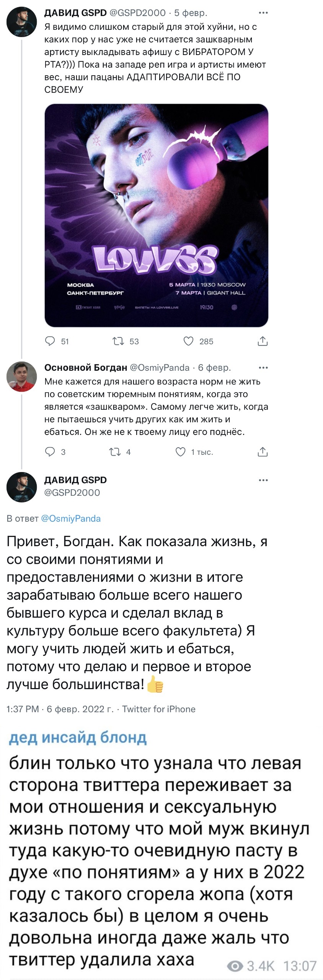323x980 pixels.
Task: Like Основной Богдан's tweet with 1 тыс. likes
Action: 181,452
